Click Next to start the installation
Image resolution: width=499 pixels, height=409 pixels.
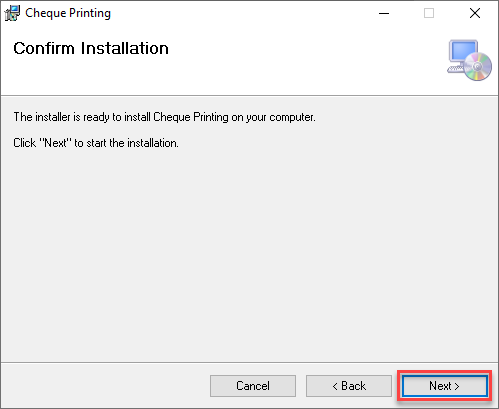(x=444, y=386)
